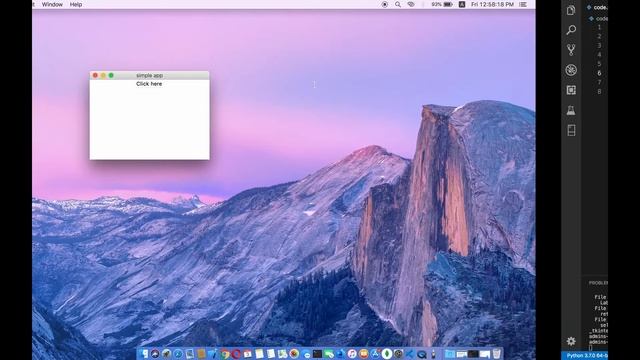Close the simple app window with red button

click(x=95, y=76)
